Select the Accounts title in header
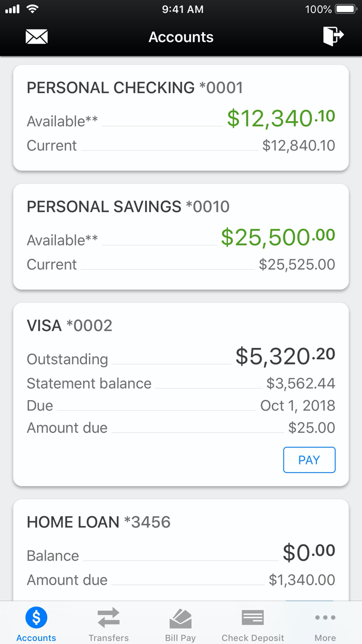Image resolution: width=362 pixels, height=644 pixels. [180, 36]
